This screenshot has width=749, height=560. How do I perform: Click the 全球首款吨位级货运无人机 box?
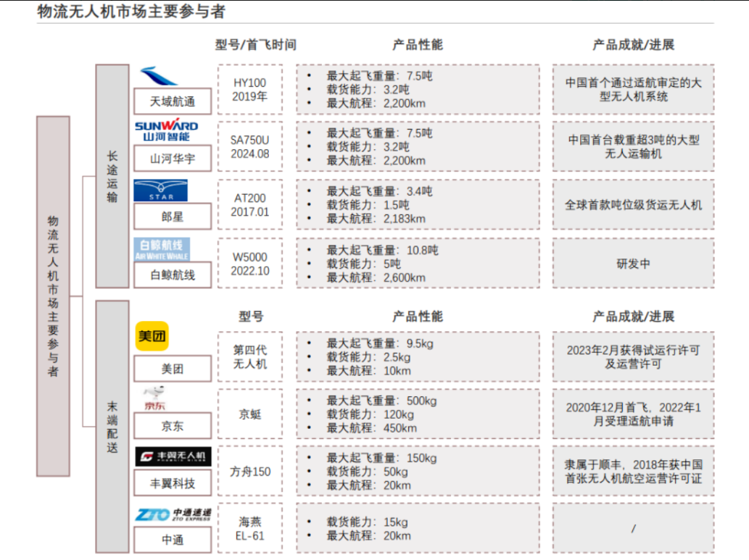point(634,205)
